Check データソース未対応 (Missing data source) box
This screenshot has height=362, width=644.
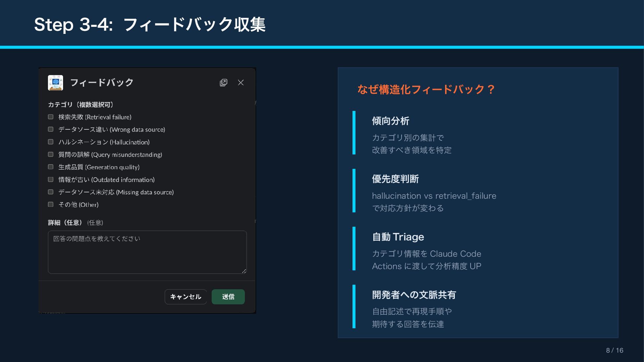coord(51,192)
